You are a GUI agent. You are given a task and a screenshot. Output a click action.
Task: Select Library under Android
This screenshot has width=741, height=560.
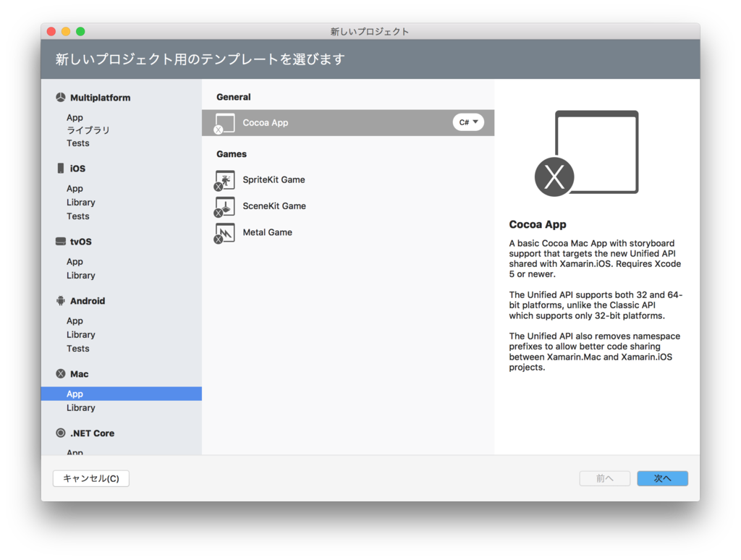[x=81, y=334]
